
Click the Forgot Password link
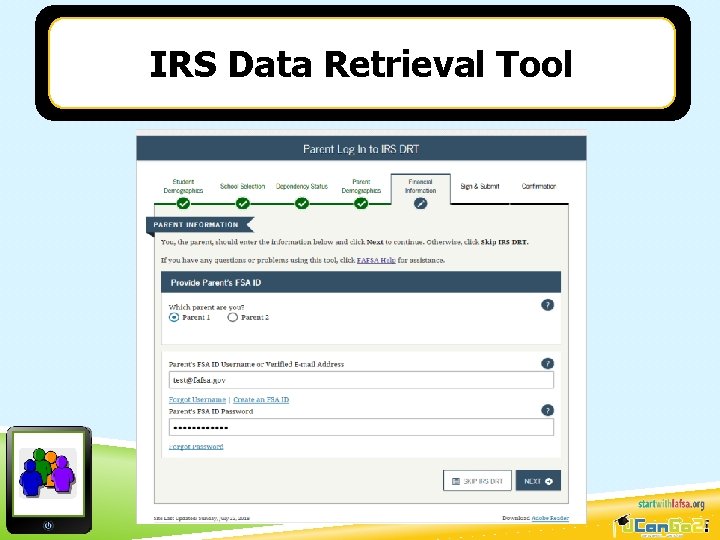coord(196,446)
